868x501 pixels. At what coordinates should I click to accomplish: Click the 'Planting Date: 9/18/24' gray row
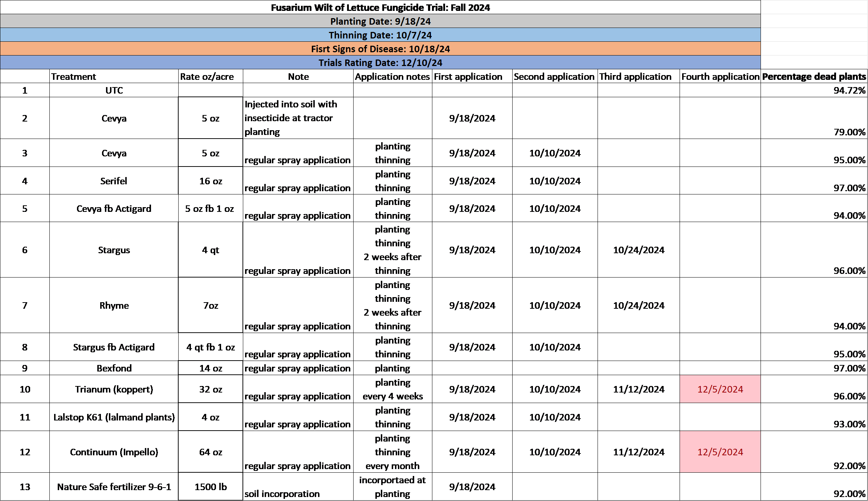pos(380,21)
